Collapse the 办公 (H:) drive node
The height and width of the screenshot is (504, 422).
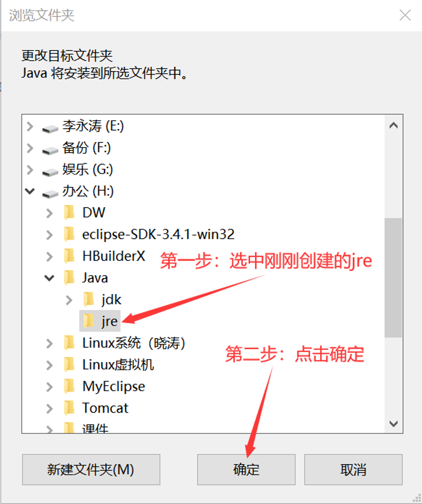30,191
